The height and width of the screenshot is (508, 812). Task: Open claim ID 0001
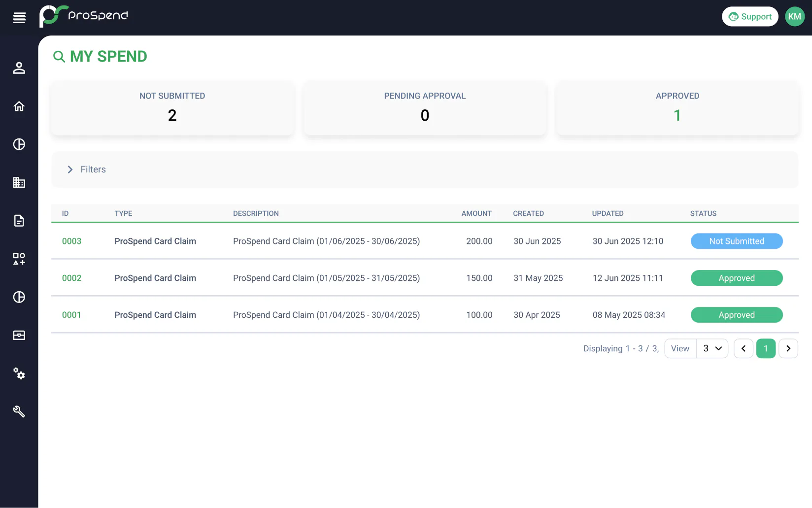click(x=71, y=315)
